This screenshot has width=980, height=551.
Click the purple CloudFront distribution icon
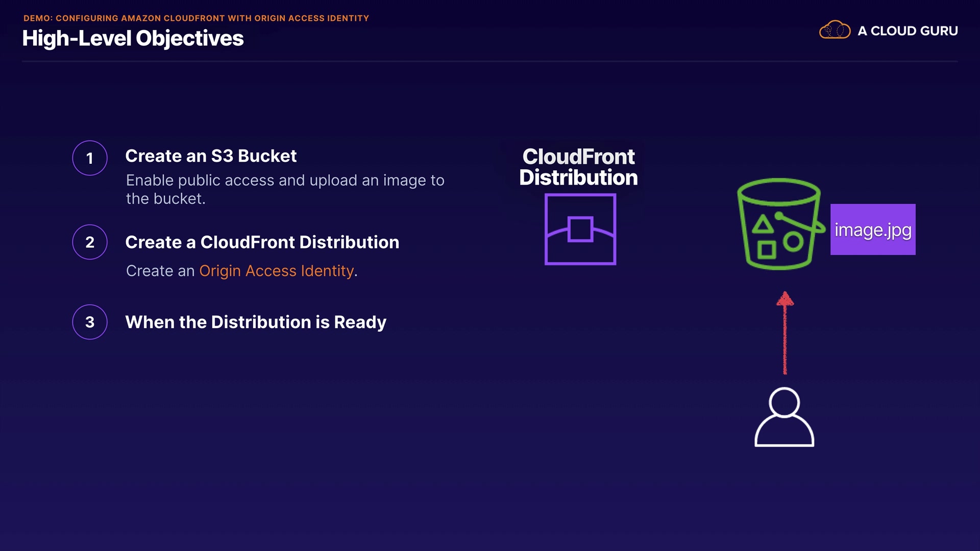(x=580, y=229)
